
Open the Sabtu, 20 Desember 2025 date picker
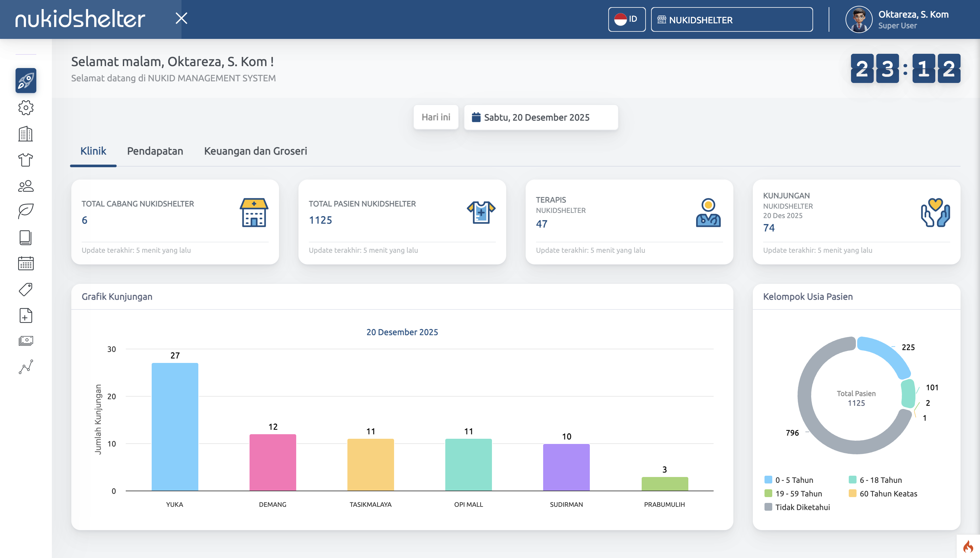[x=541, y=117]
